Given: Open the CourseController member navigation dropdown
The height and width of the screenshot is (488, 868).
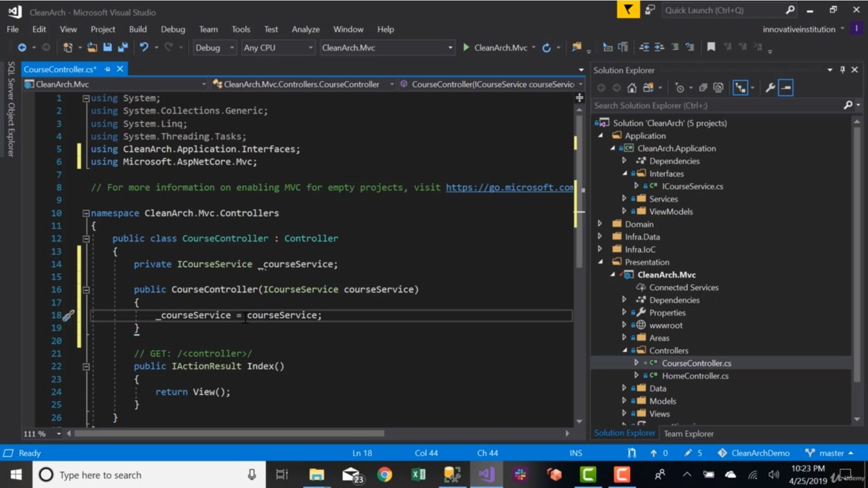Looking at the screenshot, I should [x=491, y=84].
